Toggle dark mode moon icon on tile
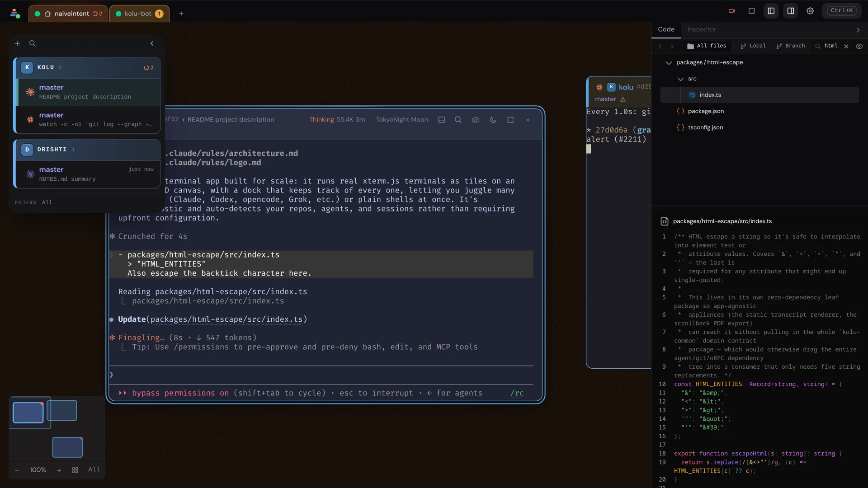Image resolution: width=868 pixels, height=488 pixels. point(493,120)
